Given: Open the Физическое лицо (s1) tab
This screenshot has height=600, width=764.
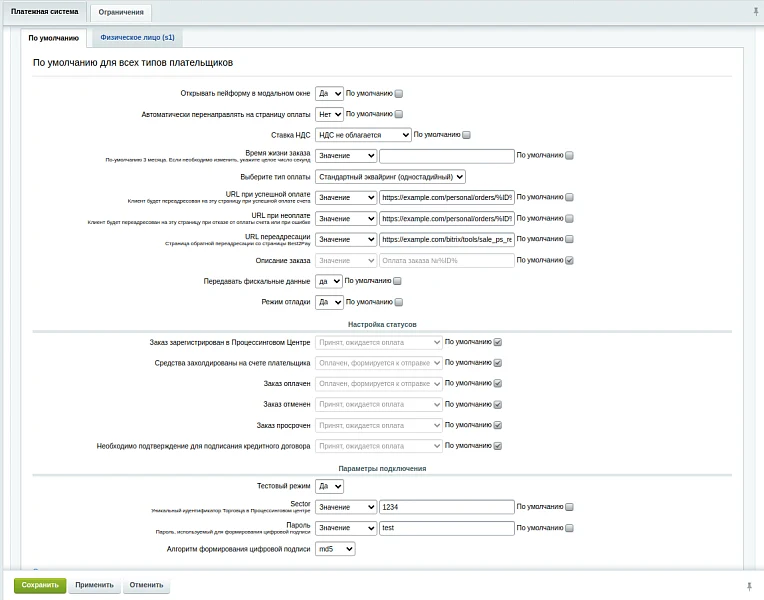Looking at the screenshot, I should [x=137, y=37].
